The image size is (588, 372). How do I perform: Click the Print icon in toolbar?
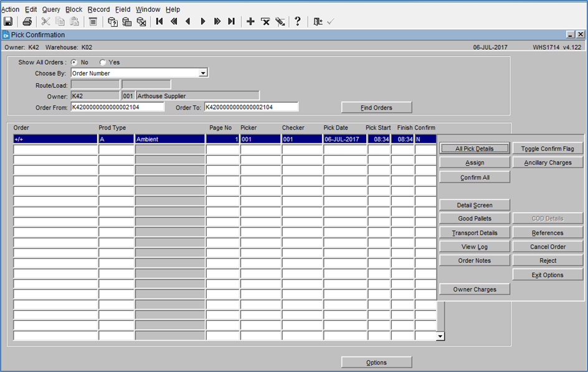coord(27,22)
